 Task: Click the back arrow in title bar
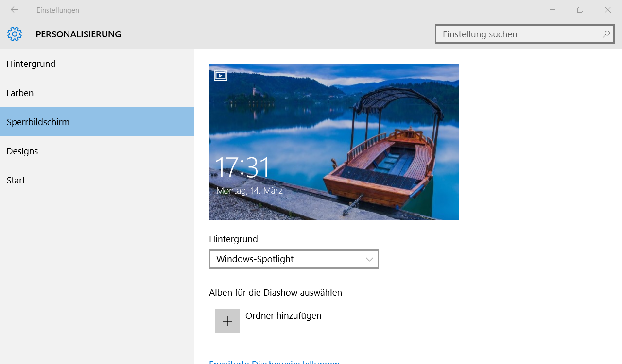tap(14, 10)
